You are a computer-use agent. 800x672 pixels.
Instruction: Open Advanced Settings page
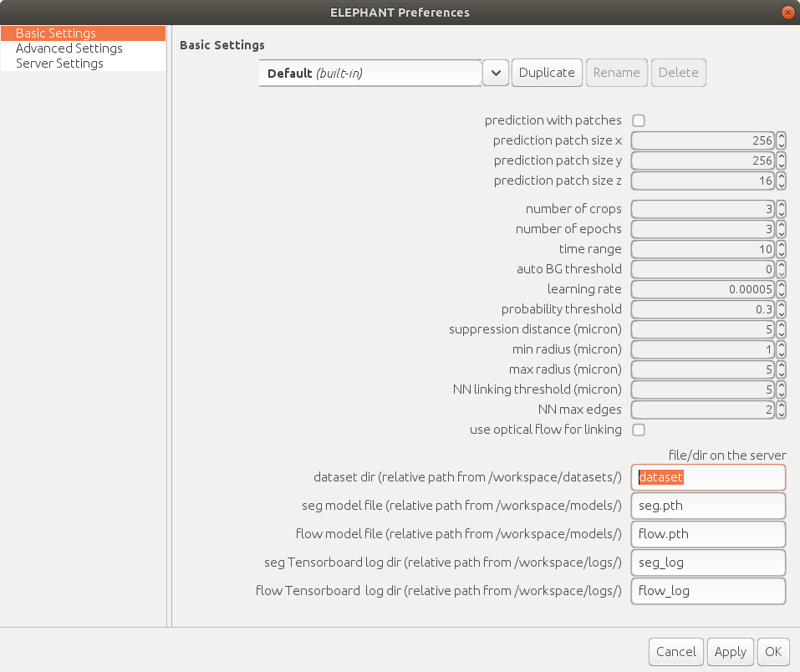pos(83,48)
